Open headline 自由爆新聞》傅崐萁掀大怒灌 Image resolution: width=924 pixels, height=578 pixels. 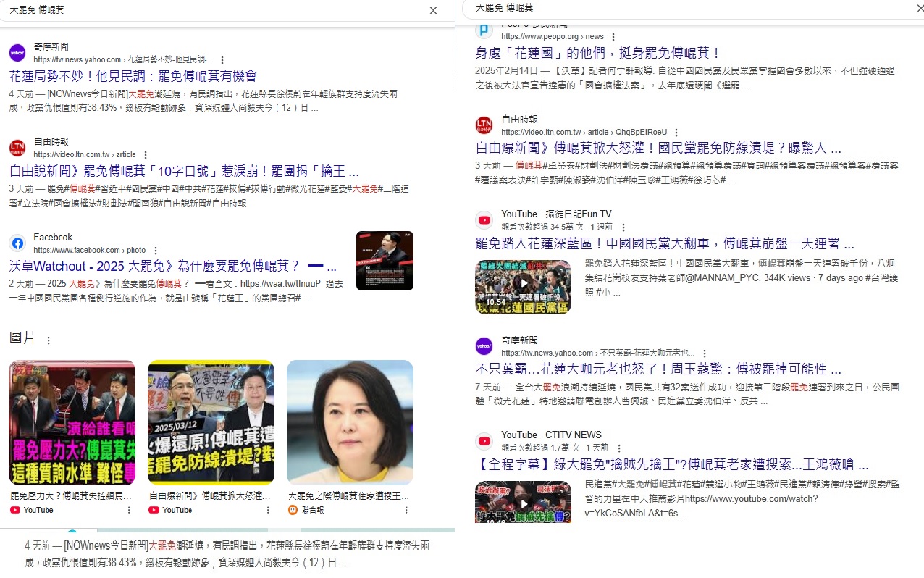[x=658, y=148]
